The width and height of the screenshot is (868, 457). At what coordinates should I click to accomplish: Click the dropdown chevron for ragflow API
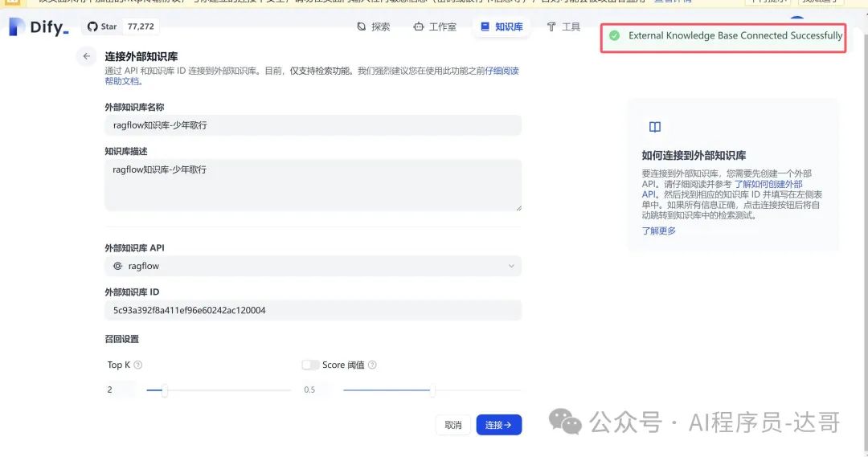point(511,266)
